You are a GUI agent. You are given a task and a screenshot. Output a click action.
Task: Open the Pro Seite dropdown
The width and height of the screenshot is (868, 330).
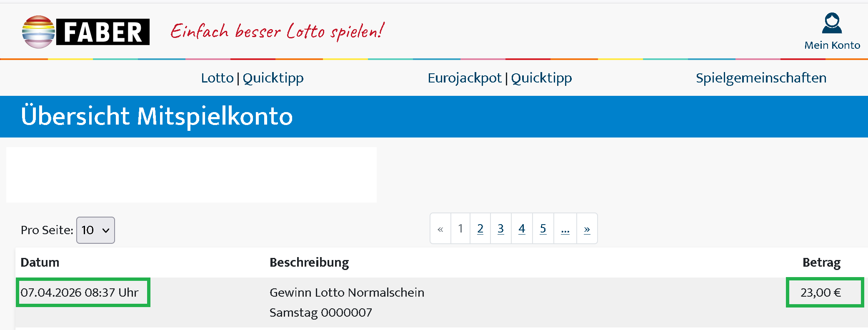pos(95,230)
